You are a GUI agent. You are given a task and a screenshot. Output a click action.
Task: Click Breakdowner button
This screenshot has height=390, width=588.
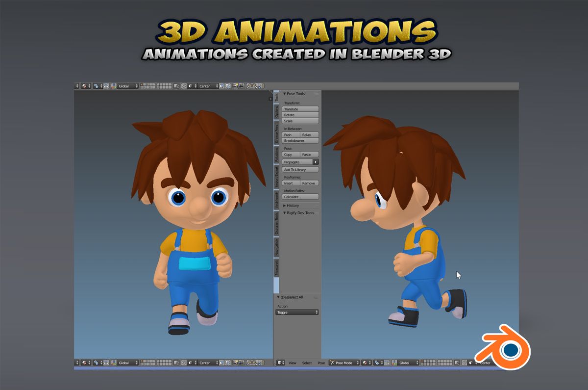click(300, 140)
